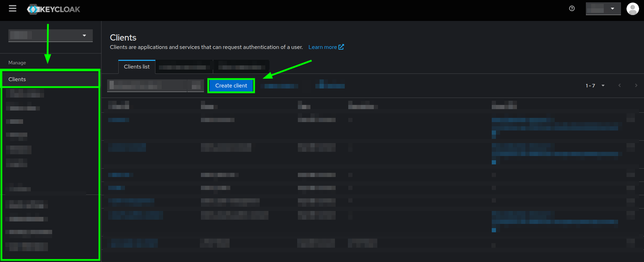Open the hamburger navigation menu

coord(12,8)
